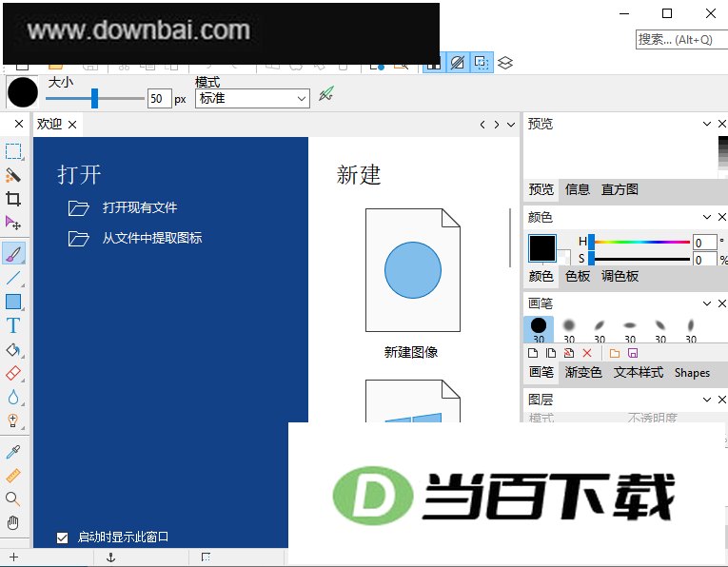The image size is (728, 567).
Task: Select the magic wand tool
Action: click(x=13, y=175)
